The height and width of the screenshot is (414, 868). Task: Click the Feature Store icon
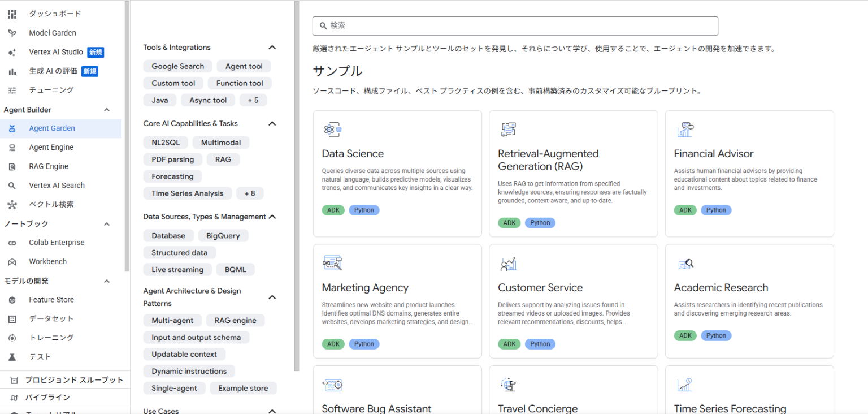point(12,300)
